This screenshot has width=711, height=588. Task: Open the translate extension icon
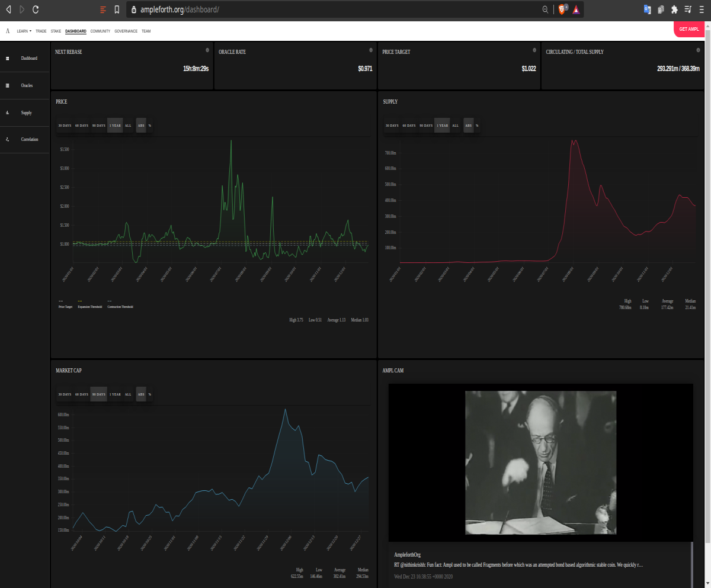coord(647,9)
